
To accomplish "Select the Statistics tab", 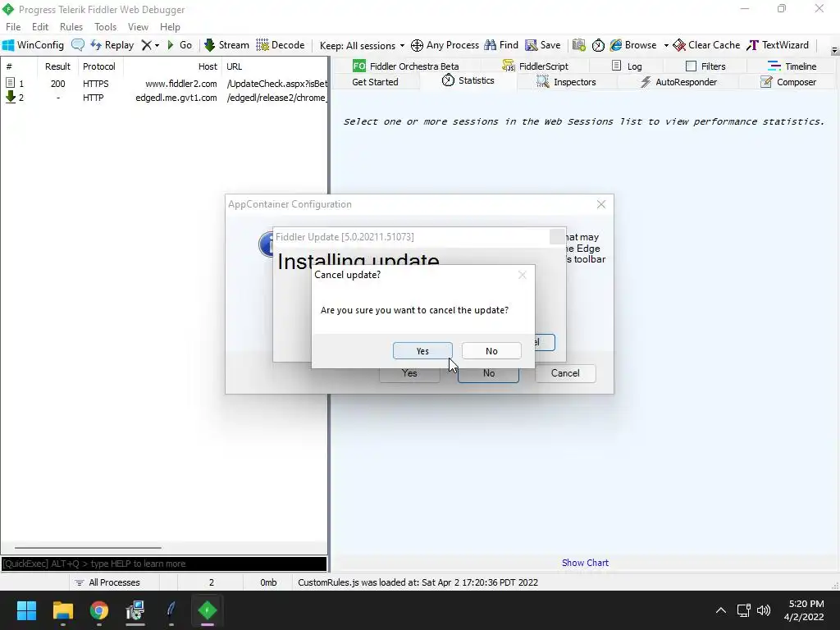I will (468, 81).
